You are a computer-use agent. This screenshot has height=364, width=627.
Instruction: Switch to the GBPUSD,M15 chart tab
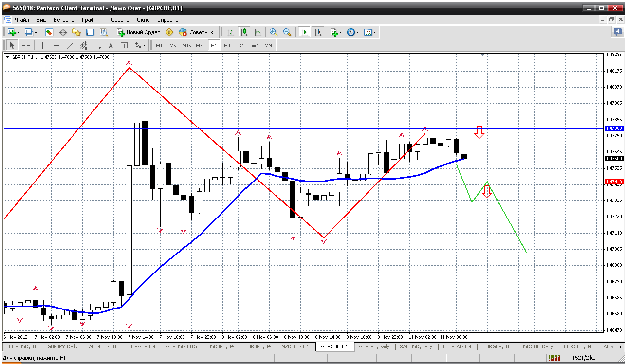point(182,346)
